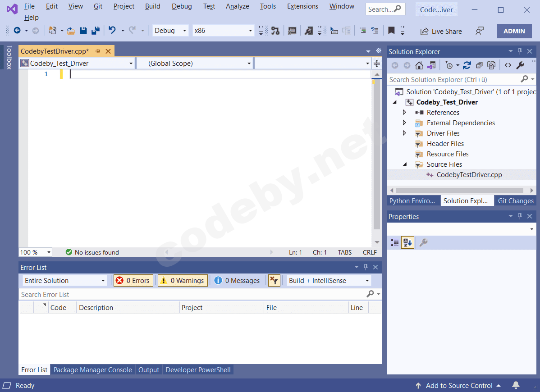The image size is (540, 392).
Task: Toggle the clear build filter button in Error List
Action: 274,281
